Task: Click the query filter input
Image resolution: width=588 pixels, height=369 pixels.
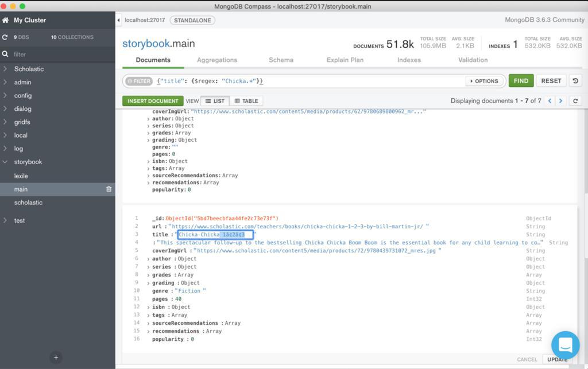Action: point(310,81)
